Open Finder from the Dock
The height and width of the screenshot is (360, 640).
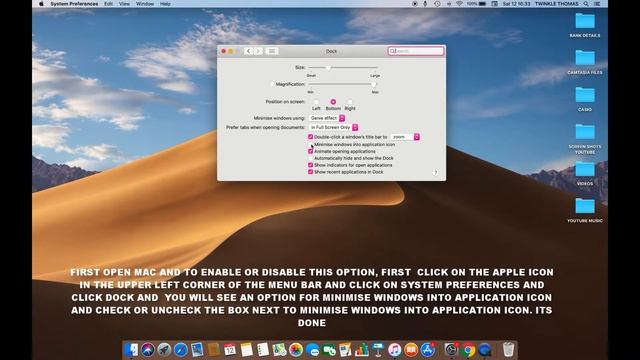tap(131, 350)
